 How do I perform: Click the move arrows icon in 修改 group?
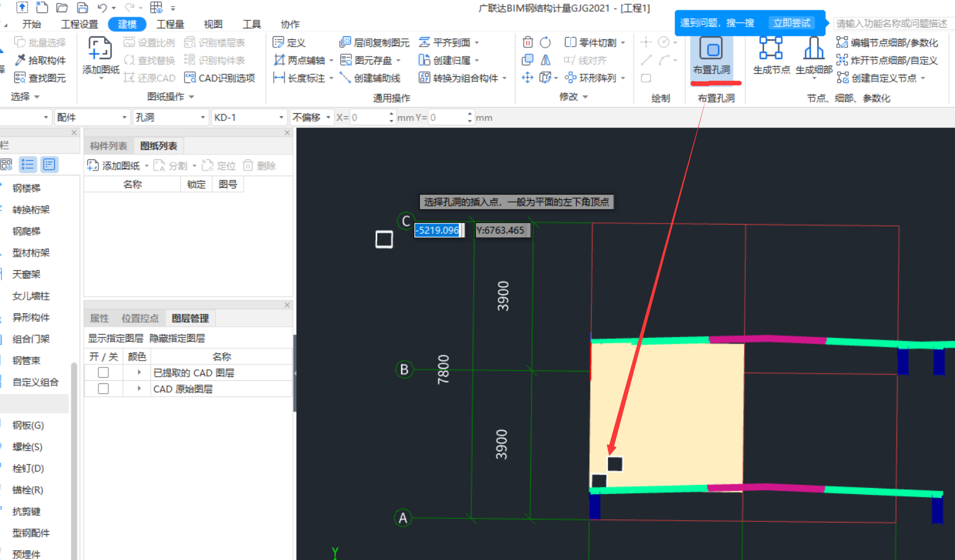[527, 78]
